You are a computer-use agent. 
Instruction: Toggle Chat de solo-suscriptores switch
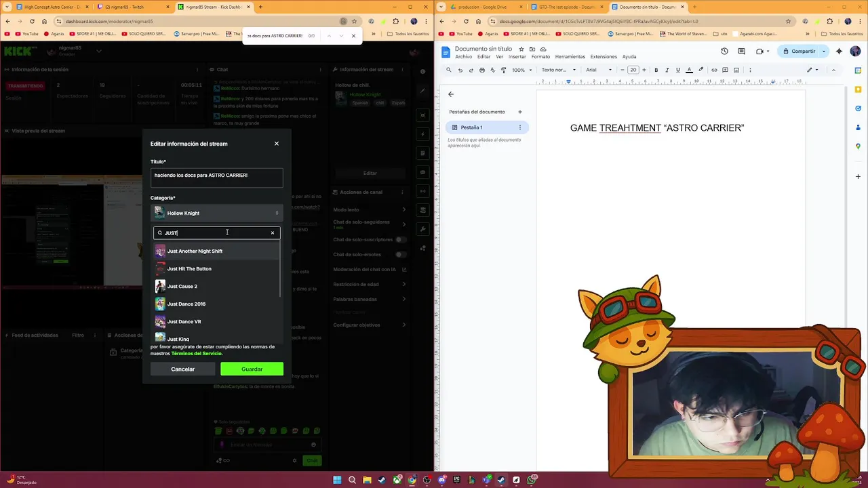(x=401, y=239)
